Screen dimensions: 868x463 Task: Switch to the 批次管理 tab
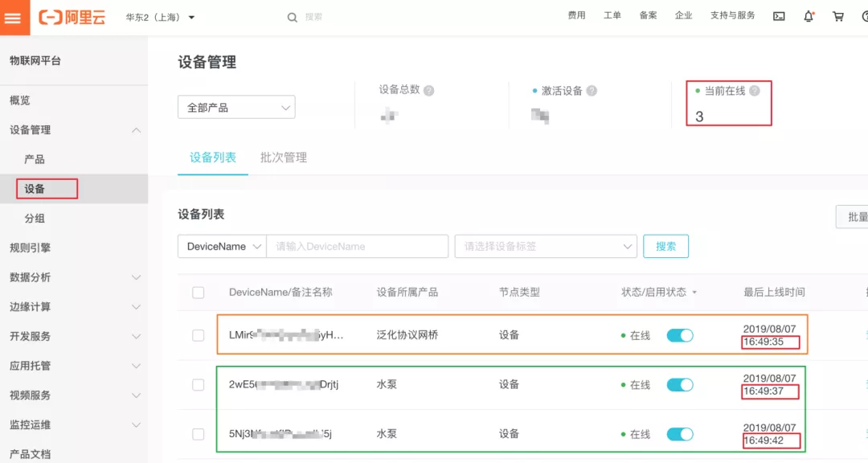284,158
